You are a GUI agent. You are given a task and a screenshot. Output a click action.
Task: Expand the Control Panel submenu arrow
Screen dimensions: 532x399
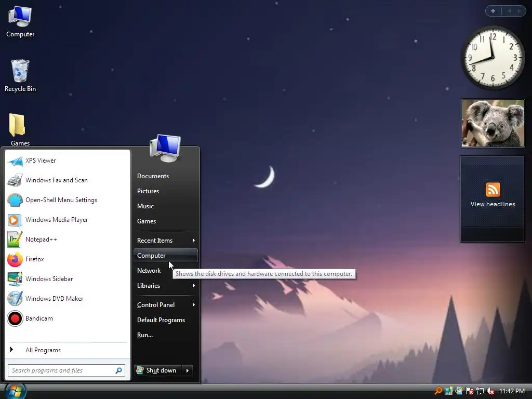[193, 304]
